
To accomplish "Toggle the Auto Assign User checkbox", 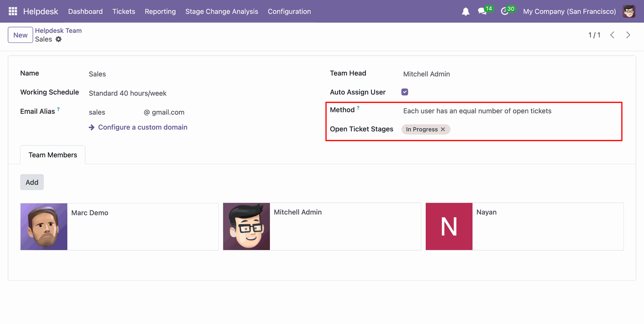I will 405,92.
